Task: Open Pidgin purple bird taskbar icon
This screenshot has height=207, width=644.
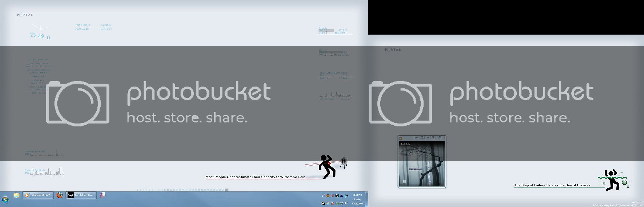Action: (102, 195)
